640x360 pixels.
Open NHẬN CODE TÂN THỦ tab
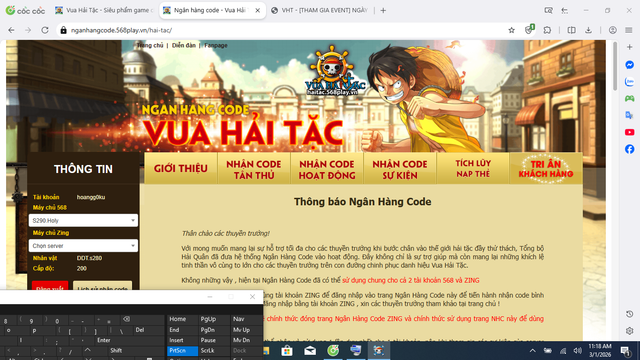[x=254, y=169]
